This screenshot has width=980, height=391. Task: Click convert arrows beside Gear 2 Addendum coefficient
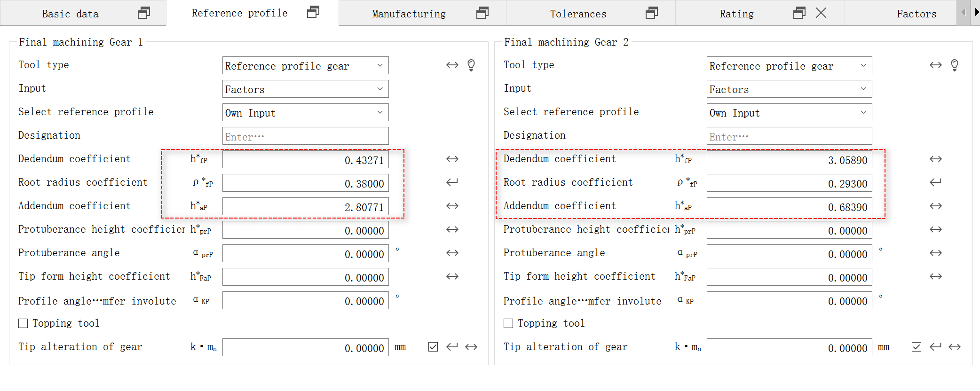[936, 206]
